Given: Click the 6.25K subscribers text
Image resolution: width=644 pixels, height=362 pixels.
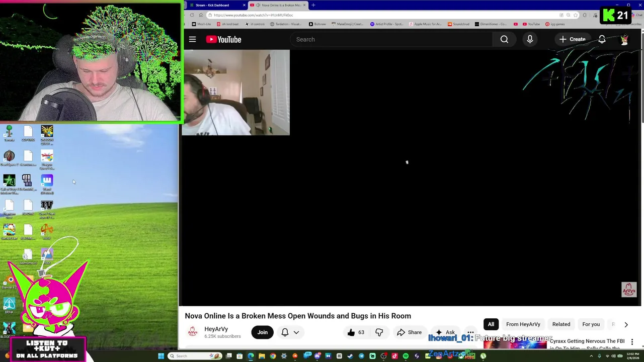Looking at the screenshot, I should 222,336.
